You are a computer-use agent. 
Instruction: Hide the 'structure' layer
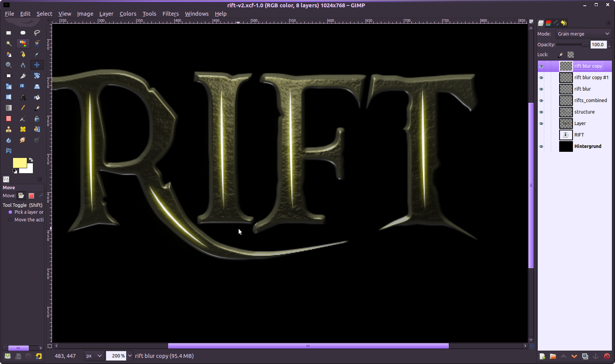coord(541,112)
